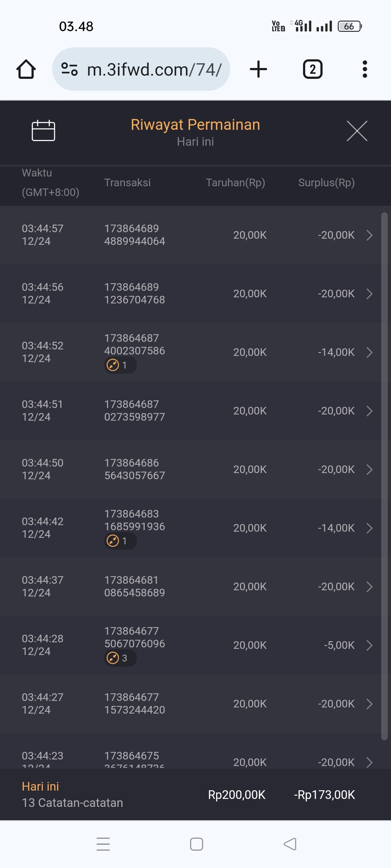This screenshot has width=391, height=868.
Task: Click the m.3ifwd.com/74/ address bar
Action: tap(154, 69)
